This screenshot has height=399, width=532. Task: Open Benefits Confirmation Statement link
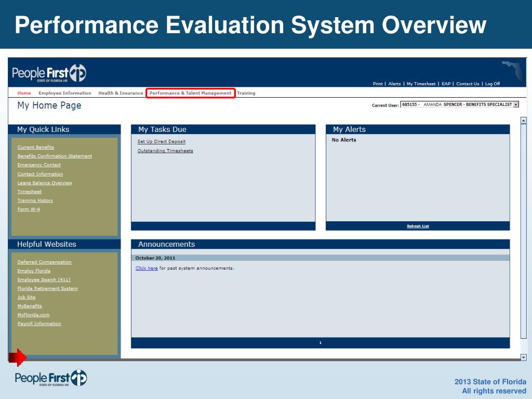55,156
